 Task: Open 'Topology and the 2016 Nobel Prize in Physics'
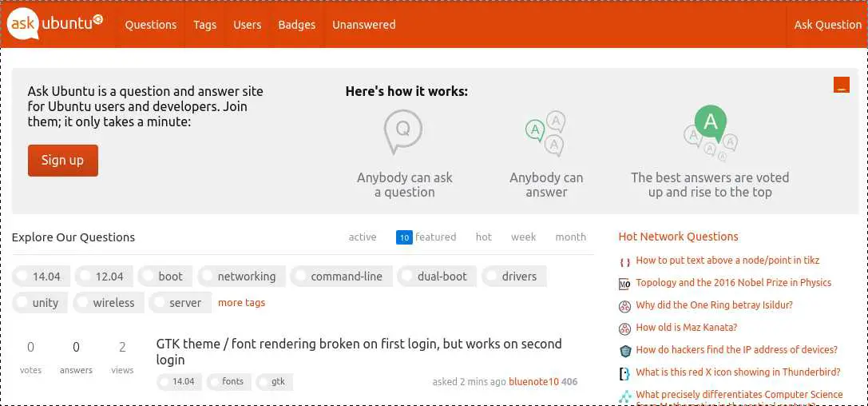click(734, 282)
